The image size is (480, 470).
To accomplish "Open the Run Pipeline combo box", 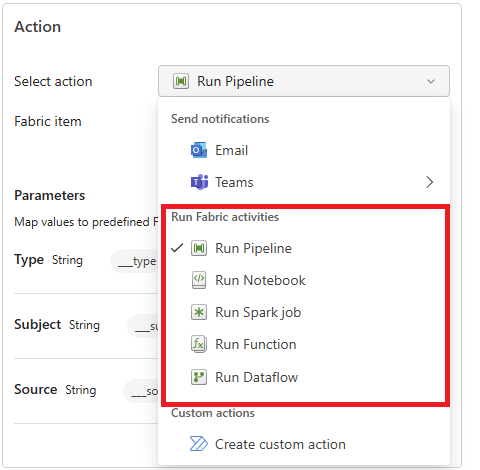I will tap(304, 81).
